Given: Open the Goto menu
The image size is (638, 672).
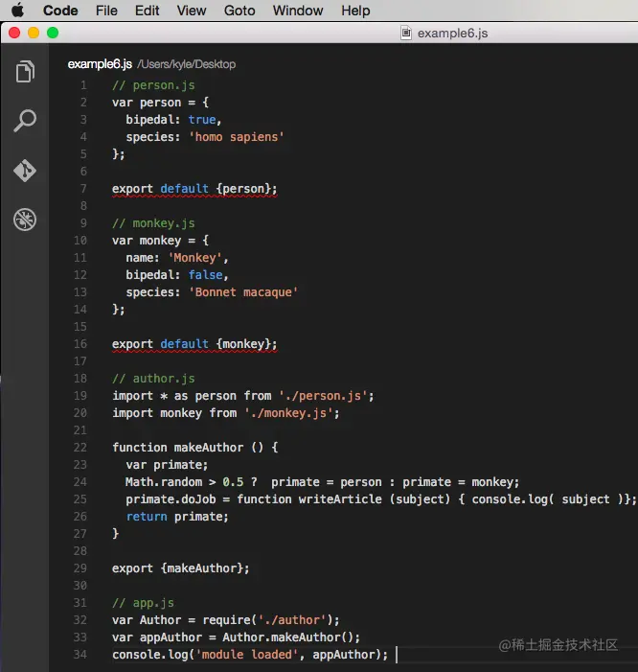Looking at the screenshot, I should pos(239,11).
